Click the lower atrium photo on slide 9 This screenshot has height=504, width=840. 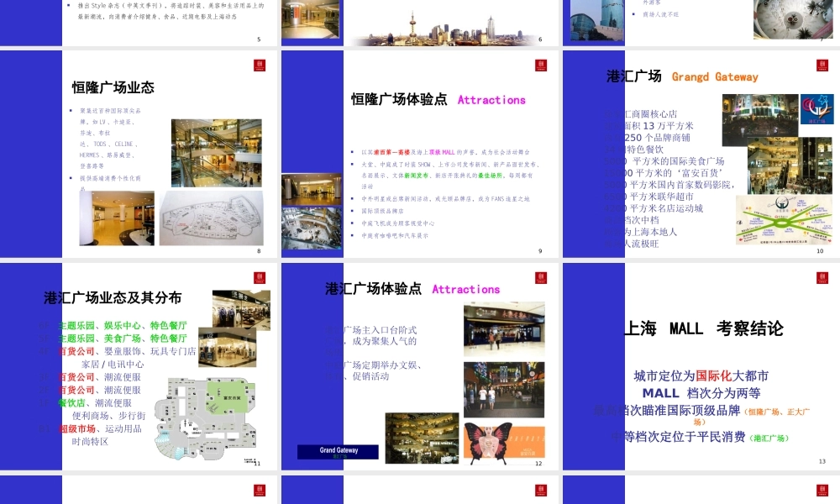tap(312, 228)
